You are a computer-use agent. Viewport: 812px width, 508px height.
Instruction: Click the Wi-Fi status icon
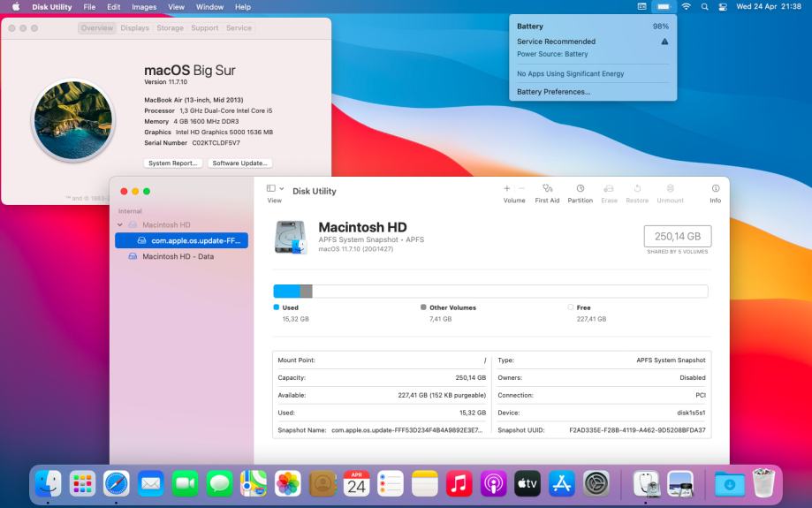686,7
